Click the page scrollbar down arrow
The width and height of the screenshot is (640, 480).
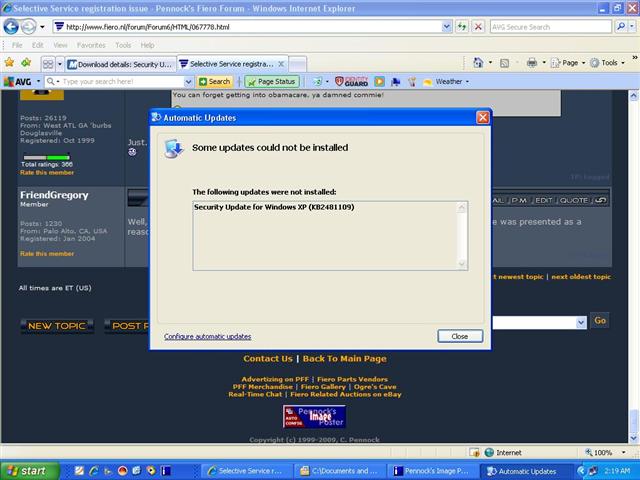pos(633,438)
